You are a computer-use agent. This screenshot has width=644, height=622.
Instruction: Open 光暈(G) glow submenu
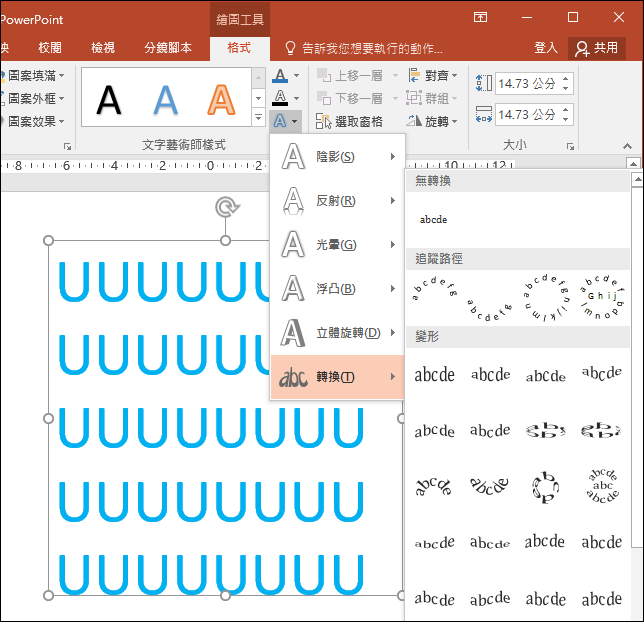[337, 244]
